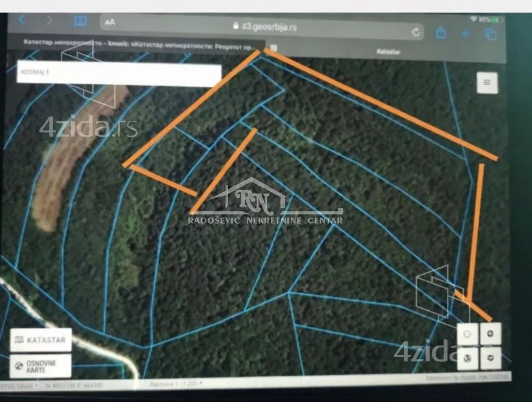Show all open tabs overview icon
Screen dimensions: 532x402
click(490, 35)
